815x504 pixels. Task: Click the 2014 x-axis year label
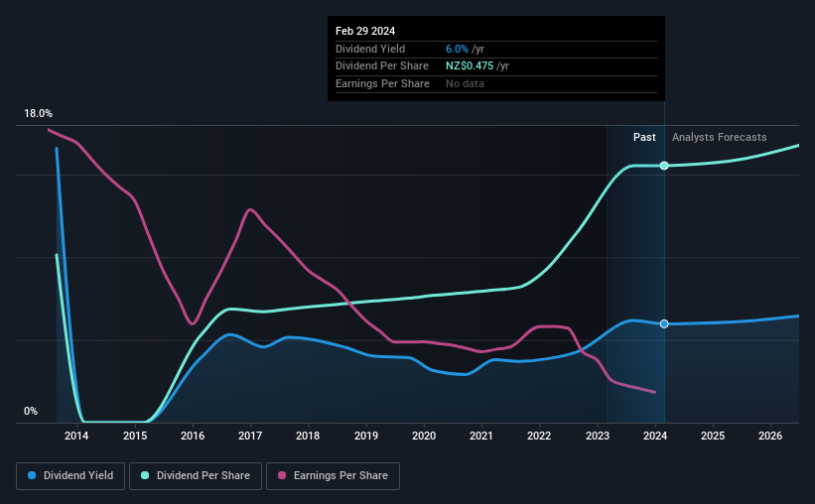tap(76, 436)
